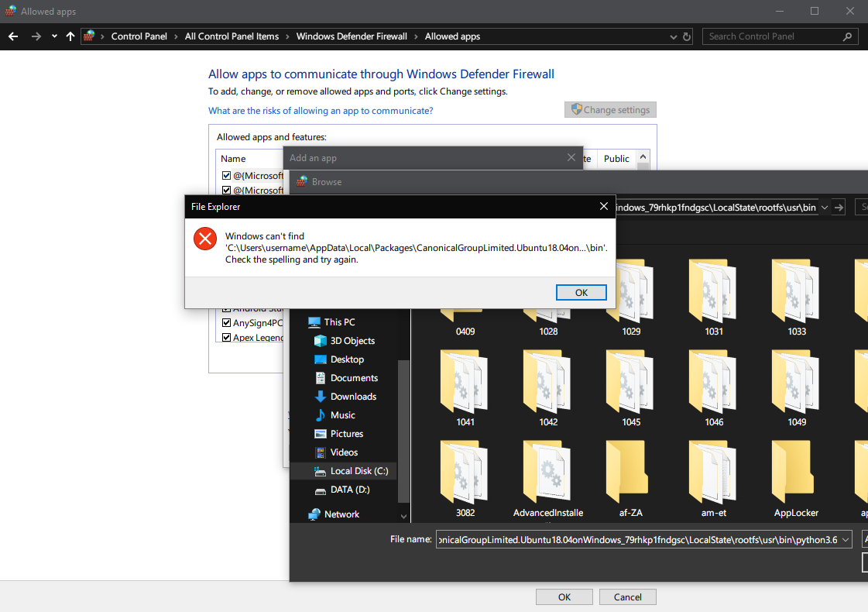The image size is (868, 612).
Task: Toggle the Apex Legends checkbox
Action: (227, 337)
